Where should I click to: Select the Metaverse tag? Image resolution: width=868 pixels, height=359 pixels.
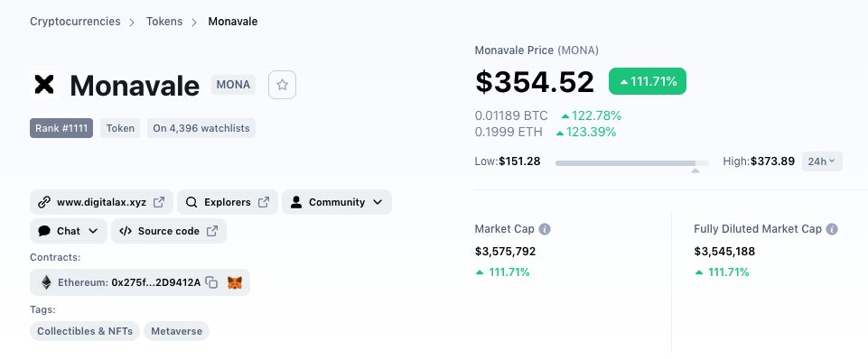click(177, 331)
